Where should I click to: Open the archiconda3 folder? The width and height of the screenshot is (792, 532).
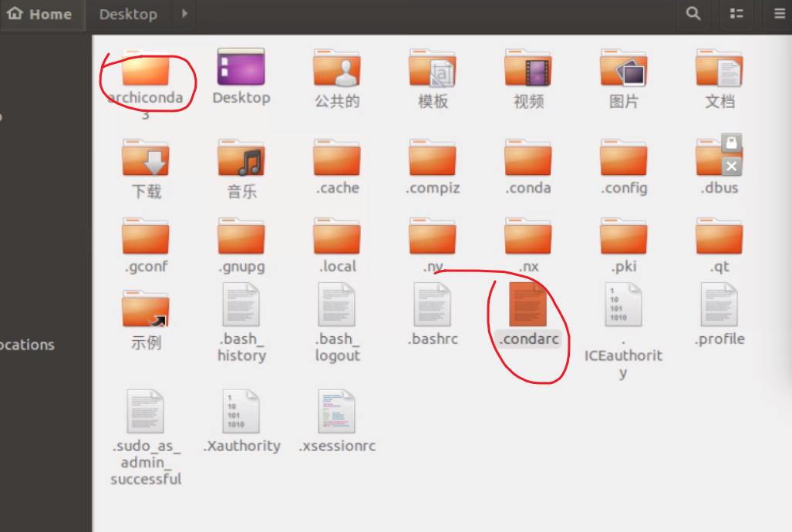tap(146, 68)
